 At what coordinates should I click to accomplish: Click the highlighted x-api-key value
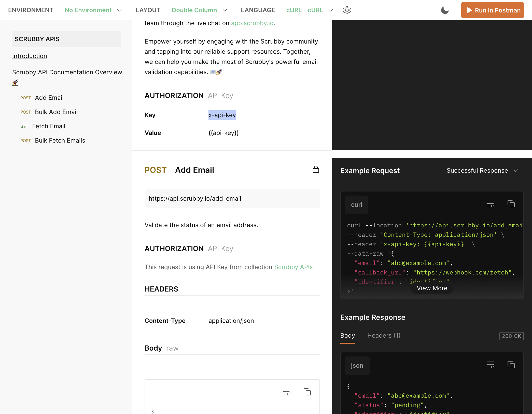[x=222, y=115]
